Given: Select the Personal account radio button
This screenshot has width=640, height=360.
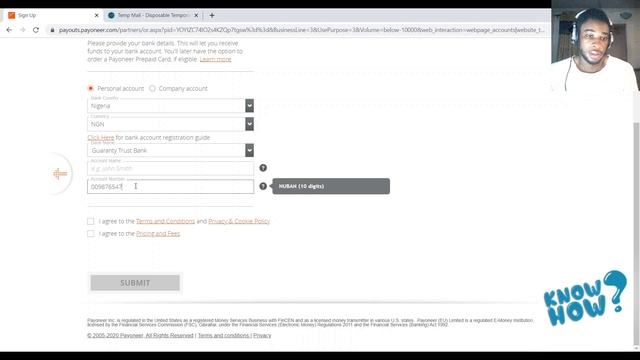Looking at the screenshot, I should click(x=91, y=88).
